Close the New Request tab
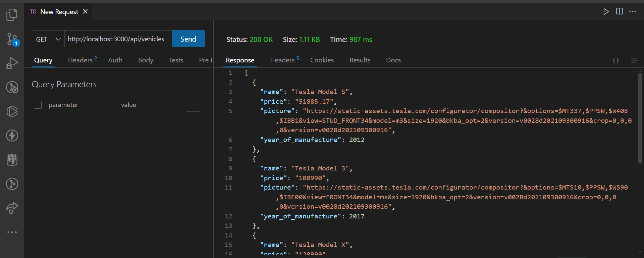Screen dimensions: 644x258 click(x=85, y=11)
